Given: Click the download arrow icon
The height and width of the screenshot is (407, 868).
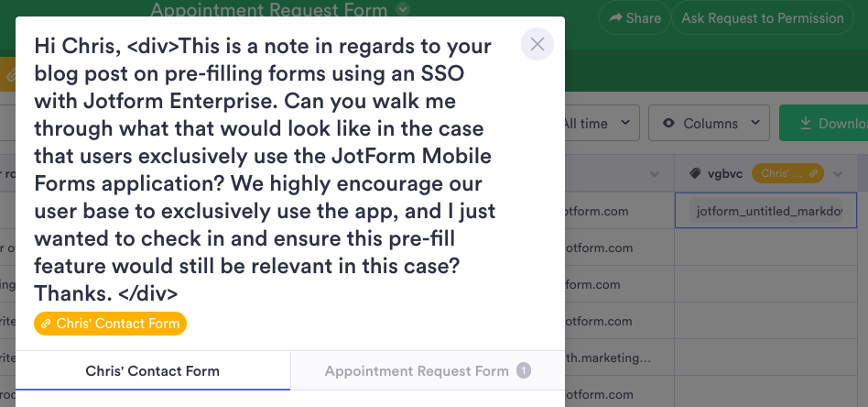Looking at the screenshot, I should 806,123.
